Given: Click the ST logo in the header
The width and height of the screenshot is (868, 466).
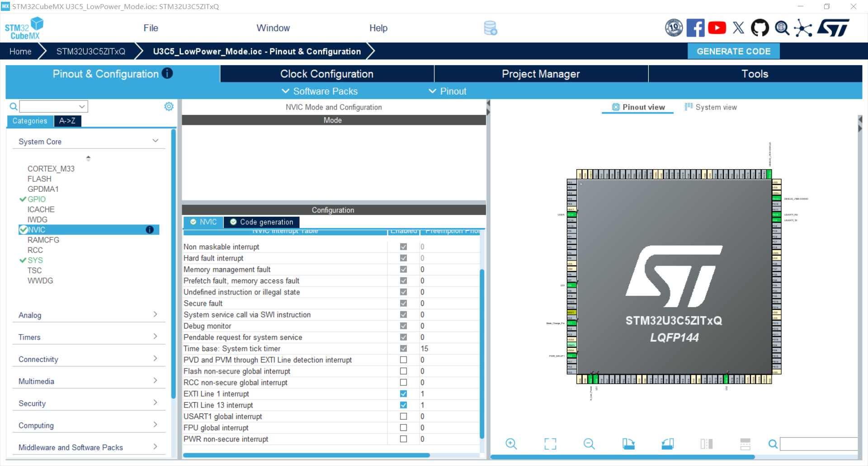Looking at the screenshot, I should pos(833,28).
